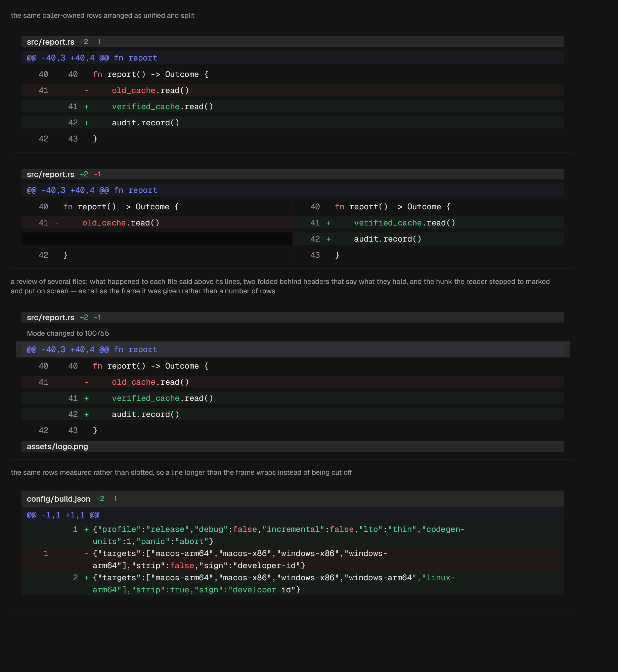
Task: Click split-view left pane 'old_cache.read()' line
Action: tap(157, 222)
